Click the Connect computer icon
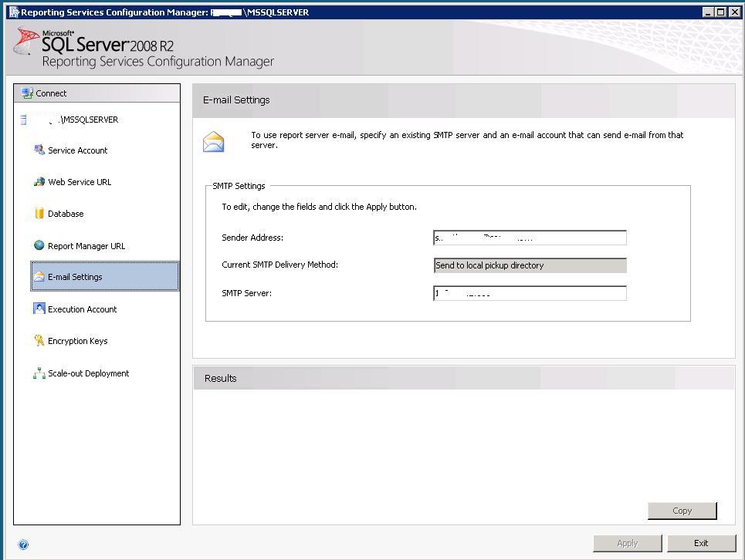Screen dimensions: 745x560 pos(27,93)
